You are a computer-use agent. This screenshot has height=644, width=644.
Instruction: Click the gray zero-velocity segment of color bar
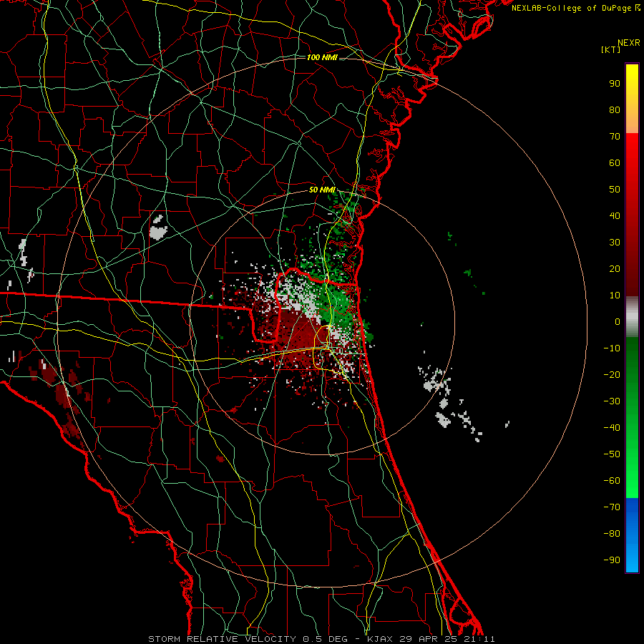(632, 317)
